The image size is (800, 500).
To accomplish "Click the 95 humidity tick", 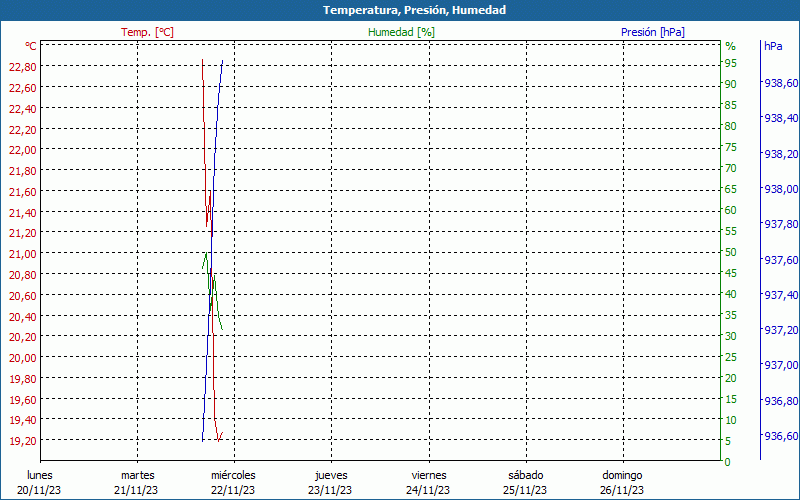I will 731,63.
